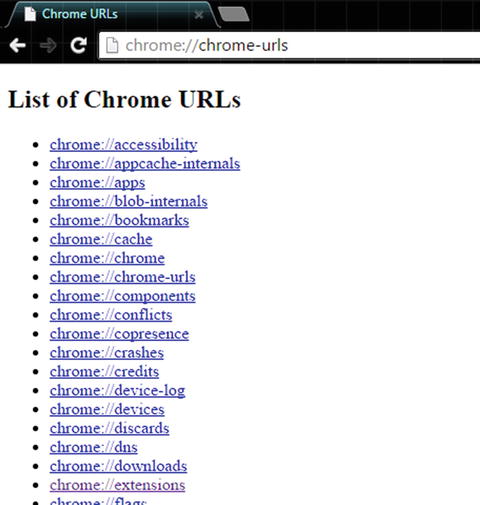Open the chrome://components link
The image size is (480, 505).
[x=123, y=296]
